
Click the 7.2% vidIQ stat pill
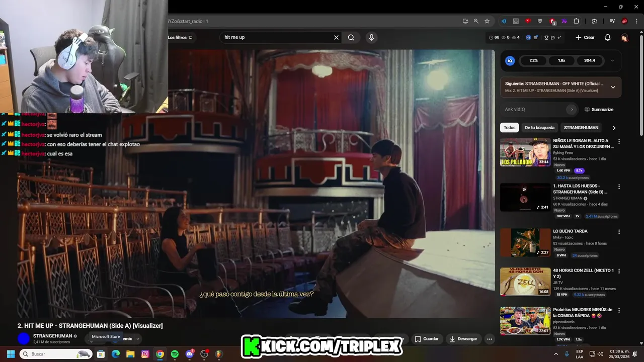tap(533, 60)
